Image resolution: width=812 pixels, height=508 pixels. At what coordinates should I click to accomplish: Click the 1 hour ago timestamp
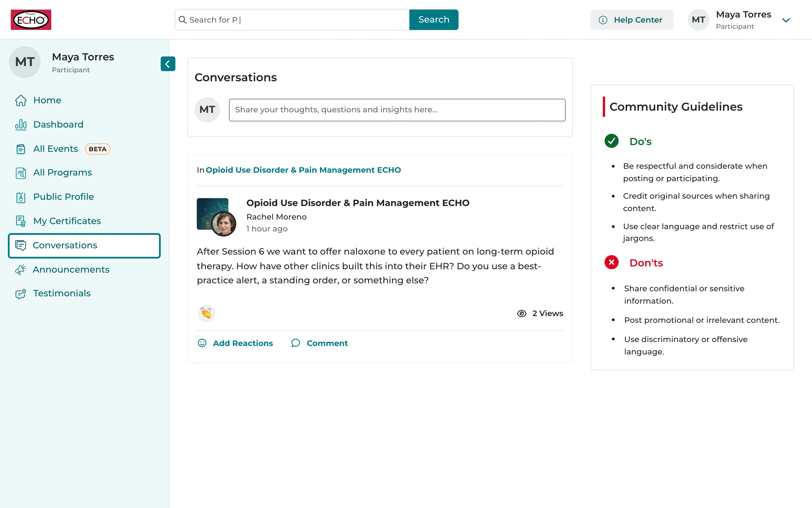click(x=267, y=229)
